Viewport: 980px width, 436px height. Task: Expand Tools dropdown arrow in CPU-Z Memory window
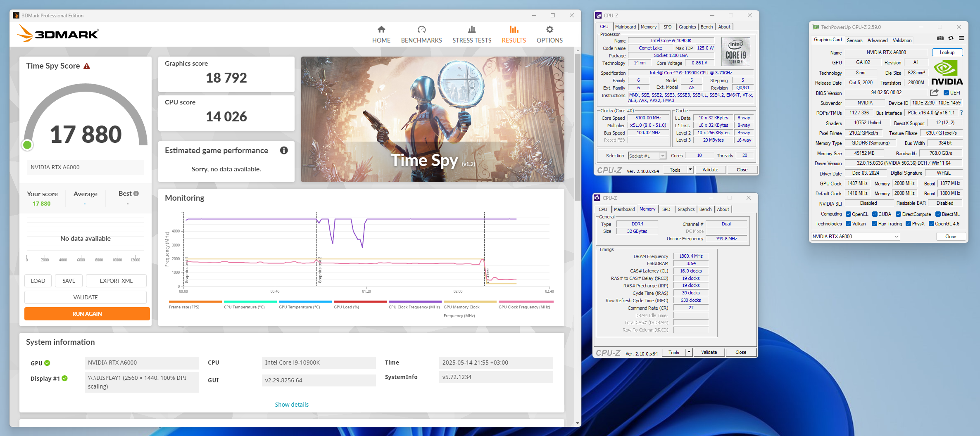688,352
